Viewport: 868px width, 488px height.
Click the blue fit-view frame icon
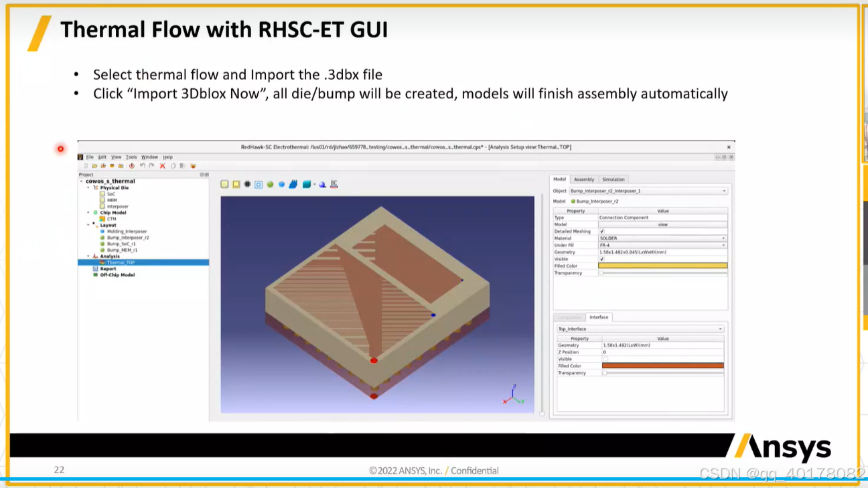pyautogui.click(x=259, y=184)
